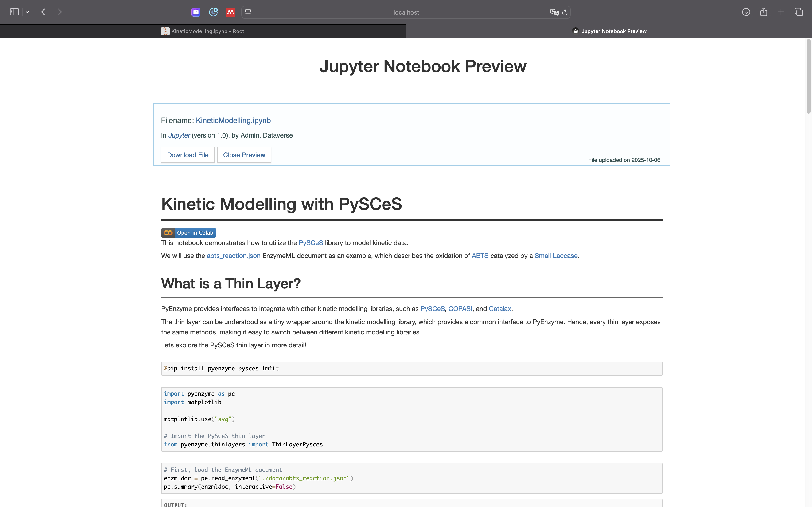
Task: Toggle the Safari sidebar icon
Action: click(x=14, y=12)
